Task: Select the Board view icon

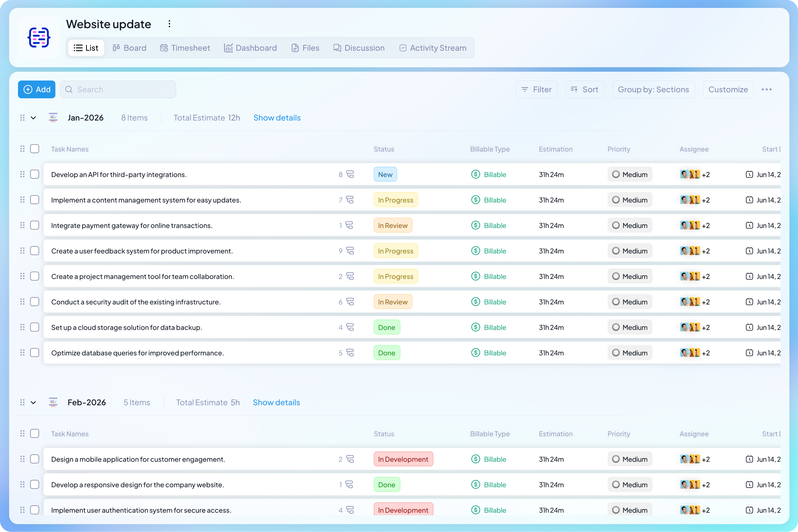Action: tap(117, 48)
